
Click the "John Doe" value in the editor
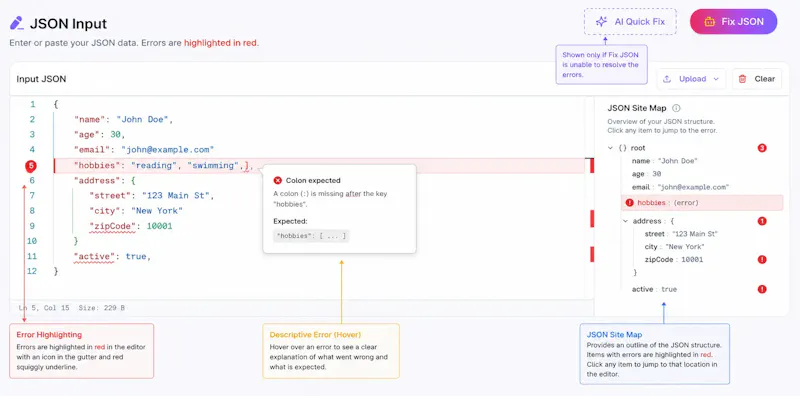point(143,119)
